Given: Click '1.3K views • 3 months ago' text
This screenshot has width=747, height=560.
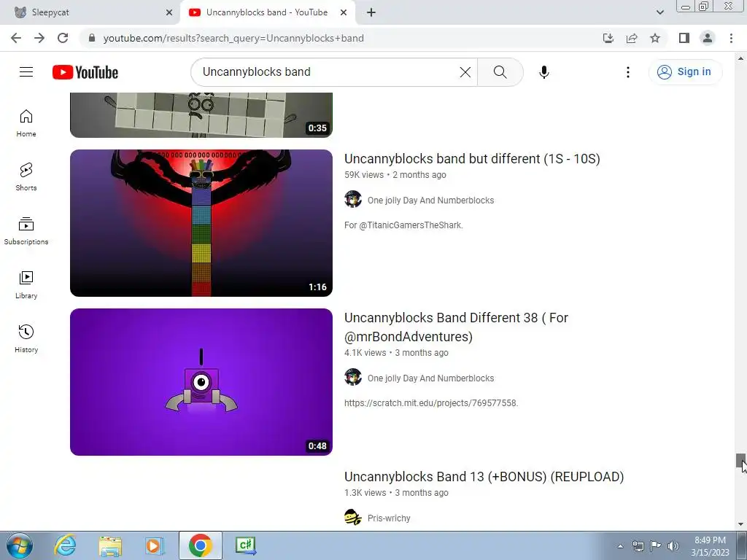Looking at the screenshot, I should 396,493.
